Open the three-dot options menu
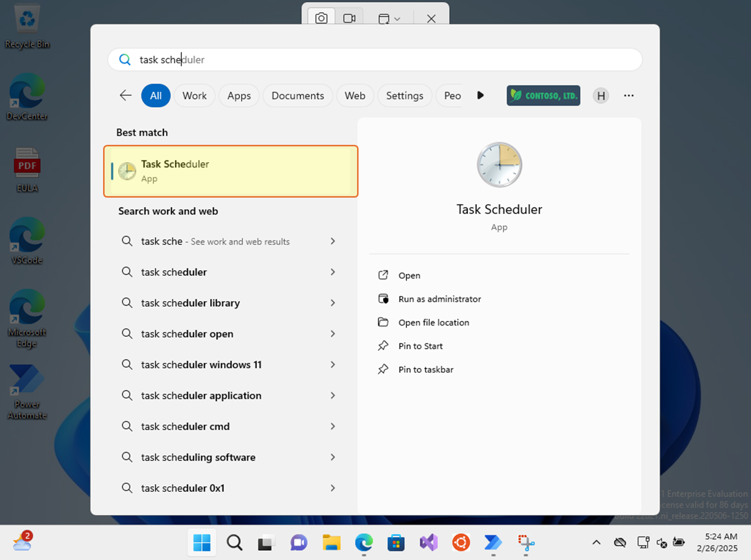The image size is (751, 560). 628,96
